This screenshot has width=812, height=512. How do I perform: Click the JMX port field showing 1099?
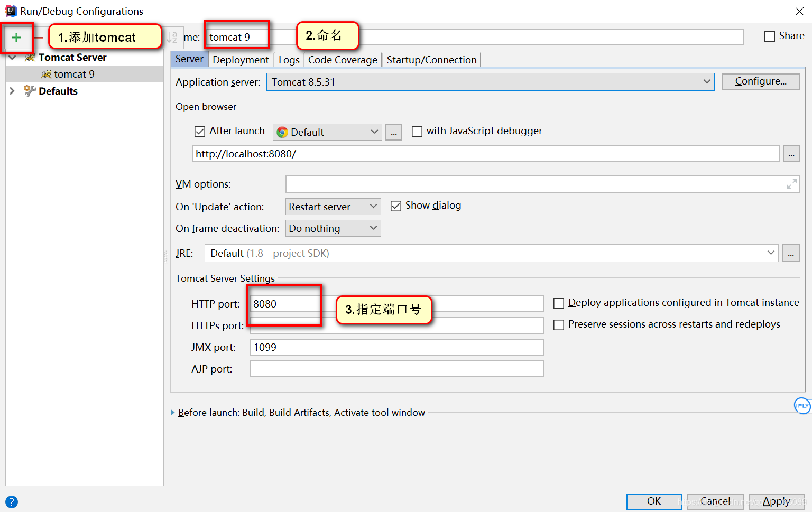click(x=396, y=347)
